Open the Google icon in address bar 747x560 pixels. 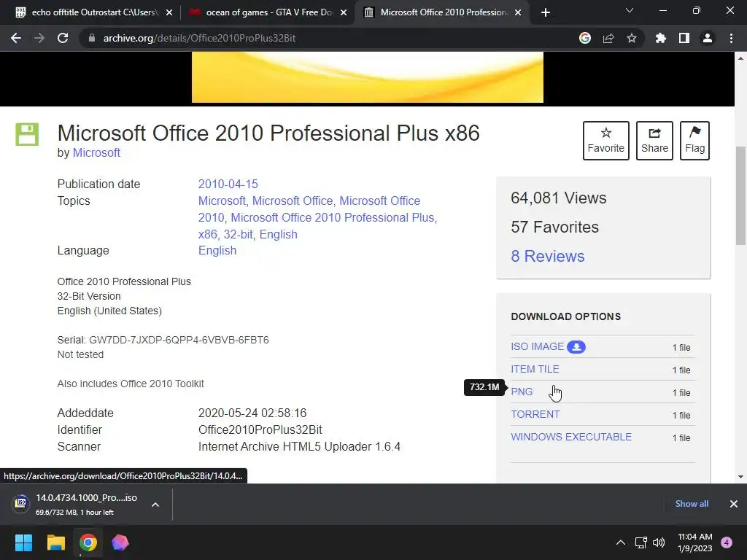coord(585,38)
